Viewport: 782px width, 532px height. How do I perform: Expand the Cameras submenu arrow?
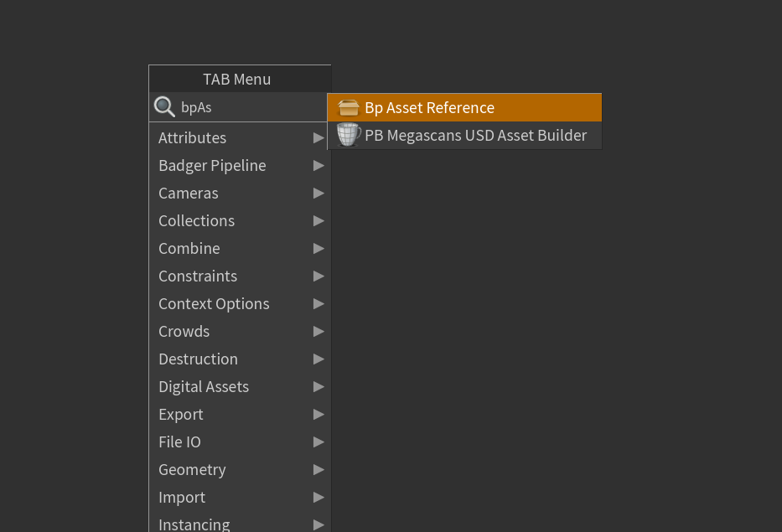pos(318,193)
